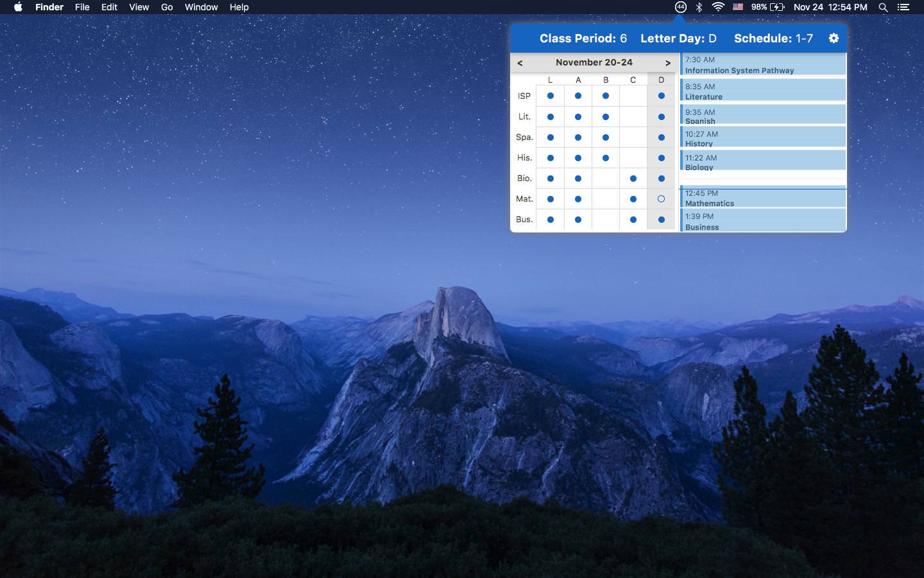Click the B column header
Image resolution: width=924 pixels, height=578 pixels.
click(x=606, y=80)
